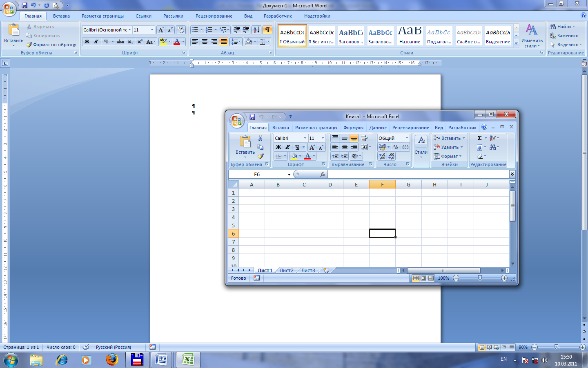Click Excel zoom slider handle
The image size is (588, 368).
tap(480, 278)
